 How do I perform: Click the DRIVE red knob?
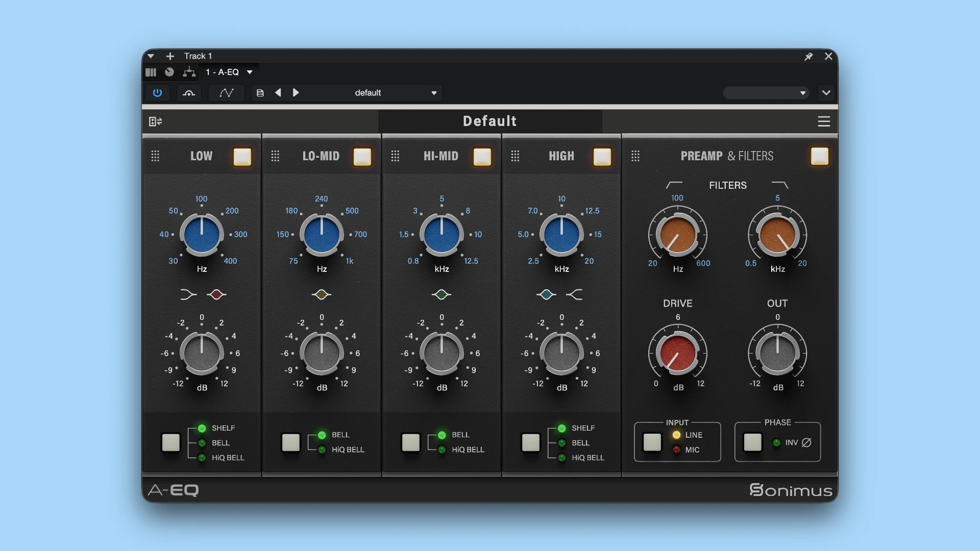[678, 353]
